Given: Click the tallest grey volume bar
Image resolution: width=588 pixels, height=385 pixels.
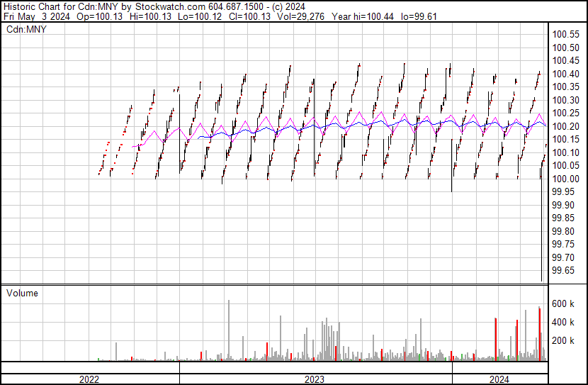Looking at the screenshot, I should (x=229, y=330).
